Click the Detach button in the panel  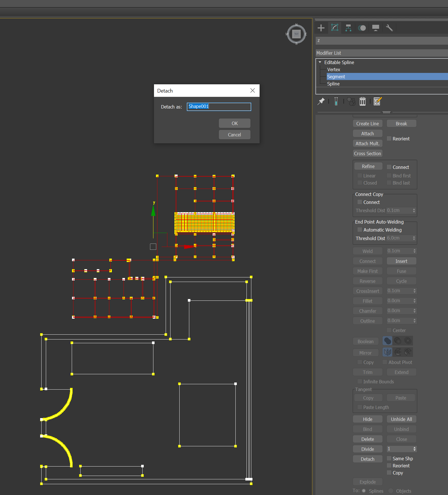[x=367, y=459]
